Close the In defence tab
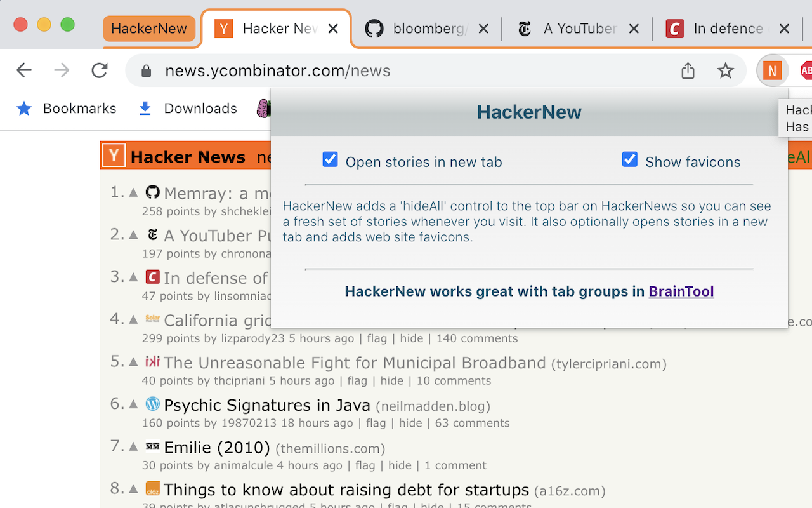Image resolution: width=812 pixels, height=508 pixels. pos(784,29)
